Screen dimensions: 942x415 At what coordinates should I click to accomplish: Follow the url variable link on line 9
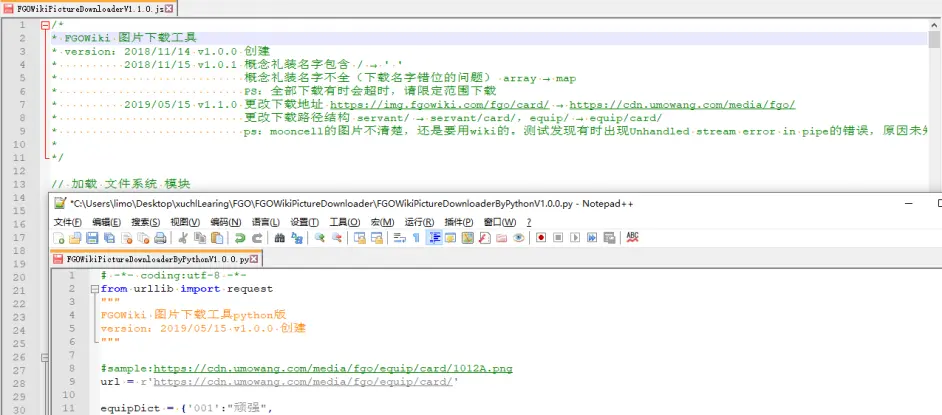click(x=303, y=381)
